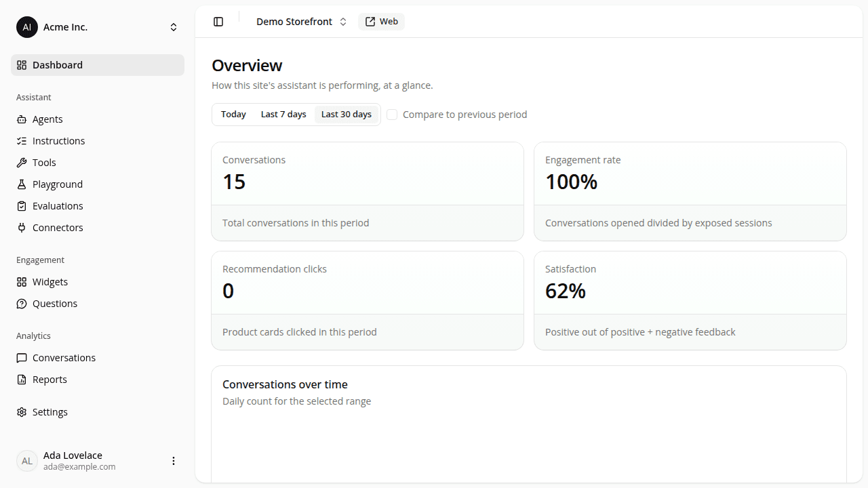Open the Demo Storefront site selector
Image resolution: width=868 pixels, height=488 pixels.
click(301, 22)
